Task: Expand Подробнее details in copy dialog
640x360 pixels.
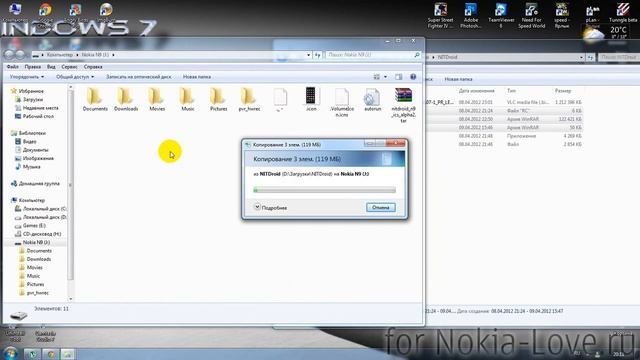Action: coord(271,207)
